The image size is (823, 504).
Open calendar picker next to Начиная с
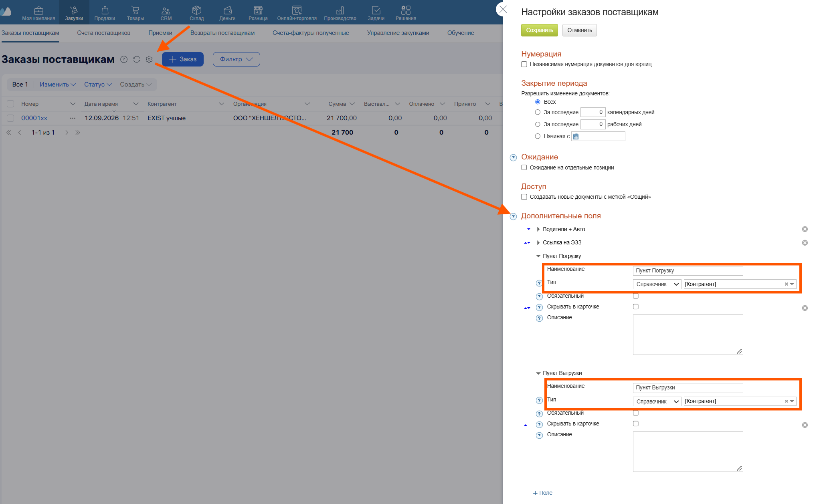click(x=576, y=137)
